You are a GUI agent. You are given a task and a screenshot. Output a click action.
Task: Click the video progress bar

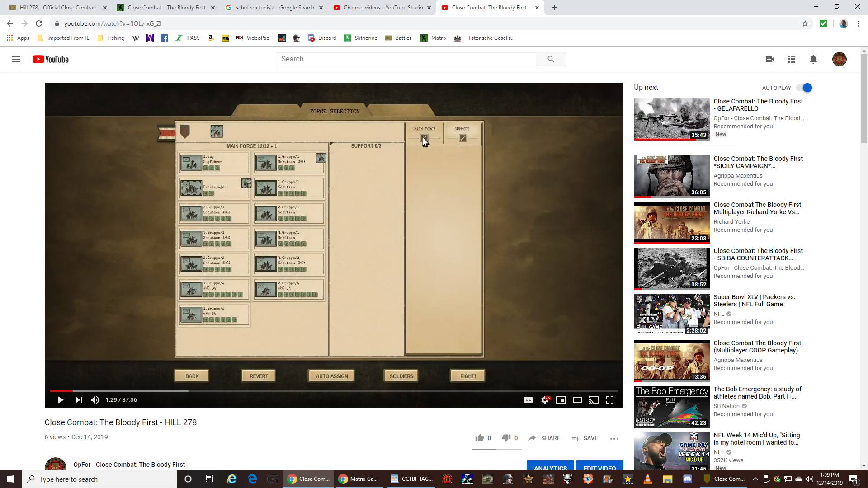(x=334, y=391)
